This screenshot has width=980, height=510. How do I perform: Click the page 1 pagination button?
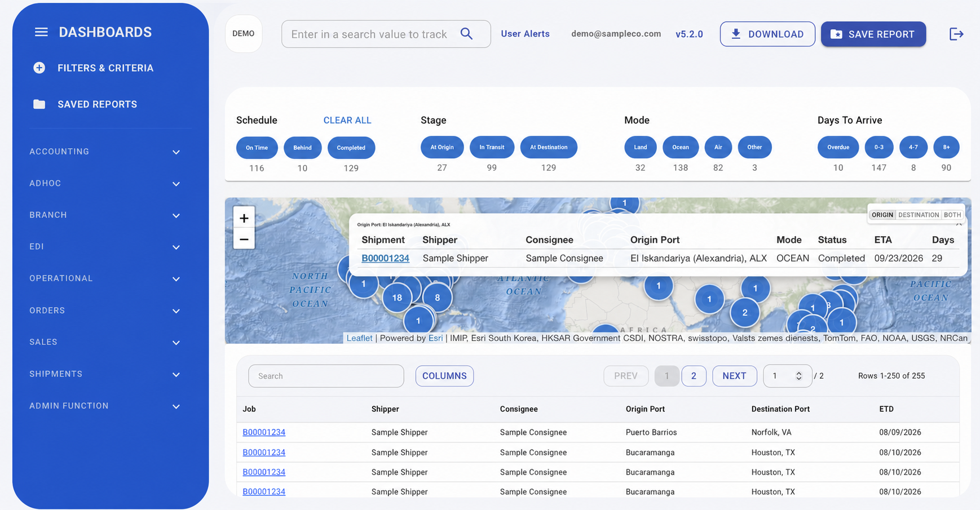pyautogui.click(x=666, y=376)
